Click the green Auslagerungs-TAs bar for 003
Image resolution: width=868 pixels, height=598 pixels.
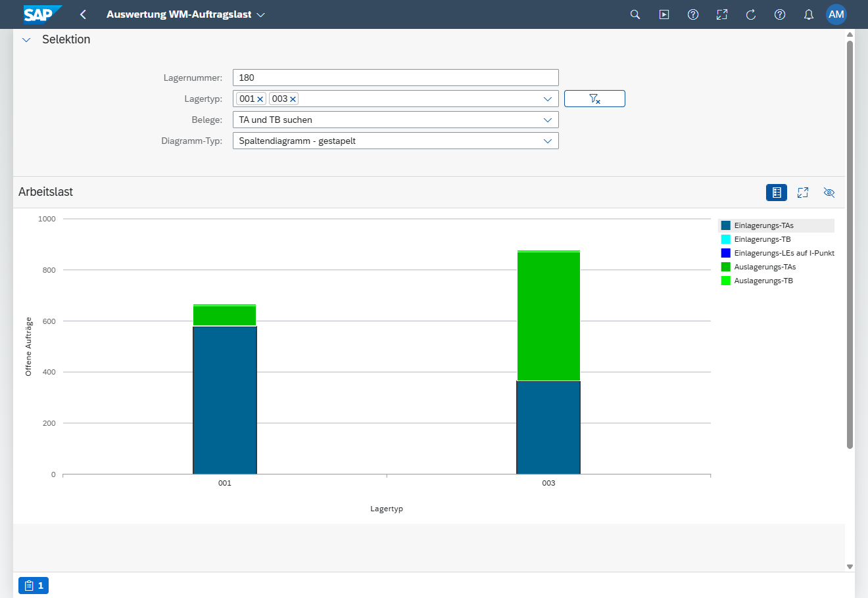tap(548, 316)
